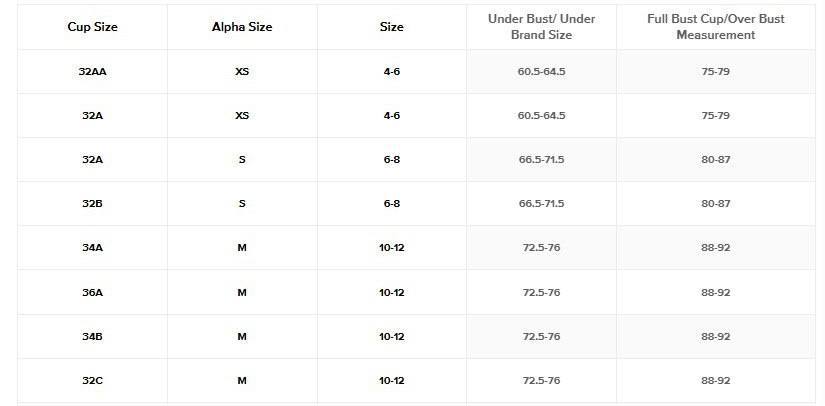
Task: Click the 4-6 size in 32AA row
Action: (x=392, y=72)
